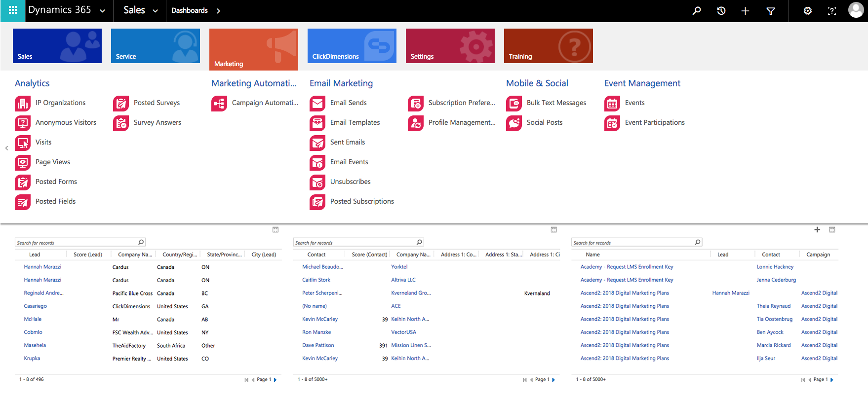The image size is (868, 400).
Task: Click the Page Views icon
Action: pyautogui.click(x=23, y=163)
